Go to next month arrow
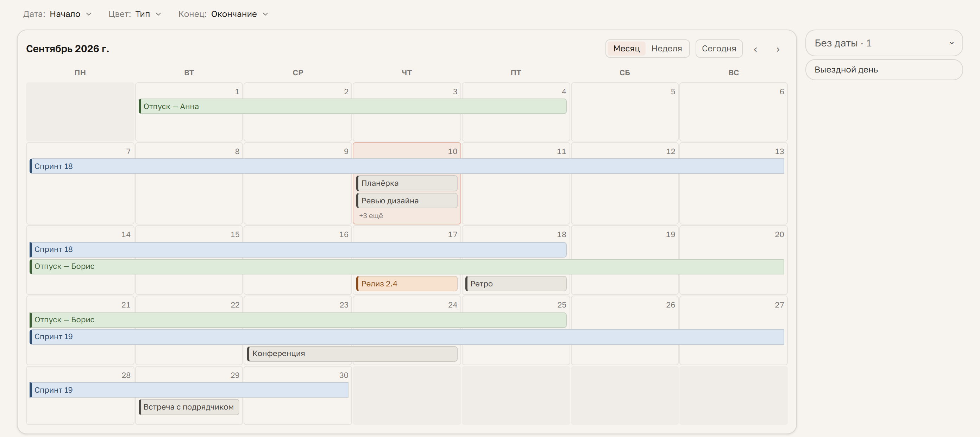Image resolution: width=980 pixels, height=437 pixels. 778,49
